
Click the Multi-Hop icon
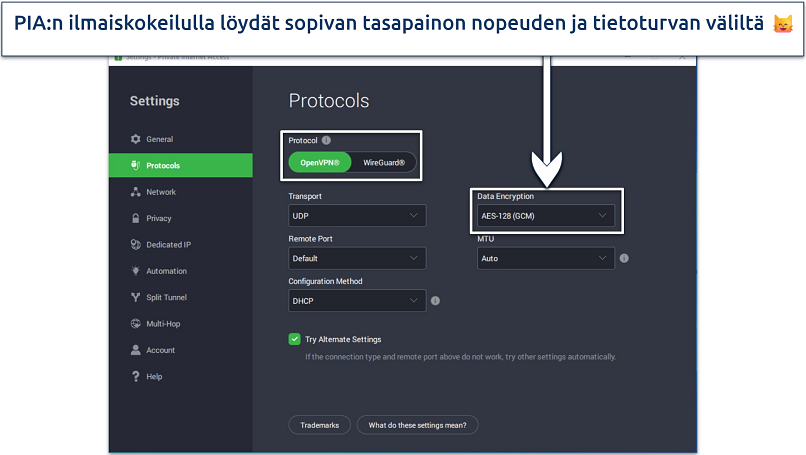click(x=135, y=324)
